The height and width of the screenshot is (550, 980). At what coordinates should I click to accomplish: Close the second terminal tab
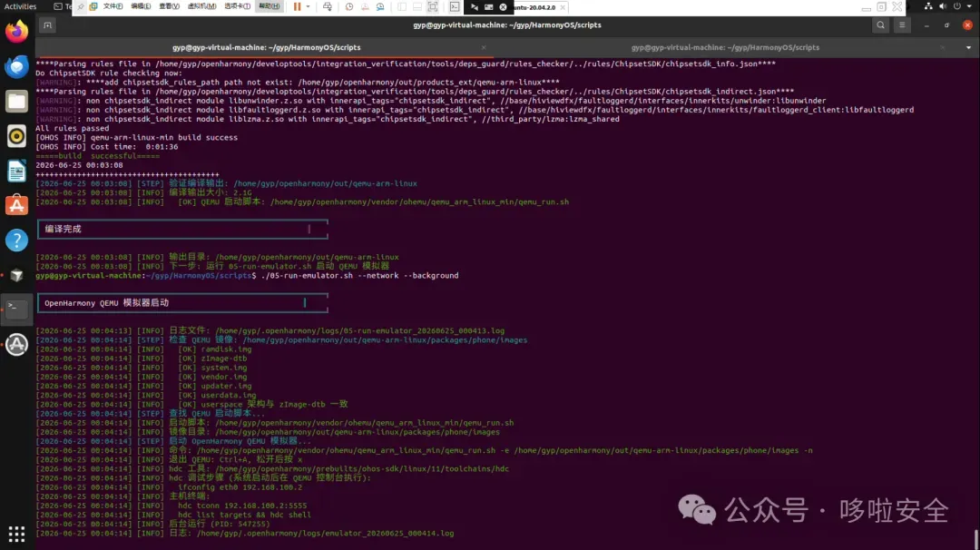pyautogui.click(x=943, y=47)
